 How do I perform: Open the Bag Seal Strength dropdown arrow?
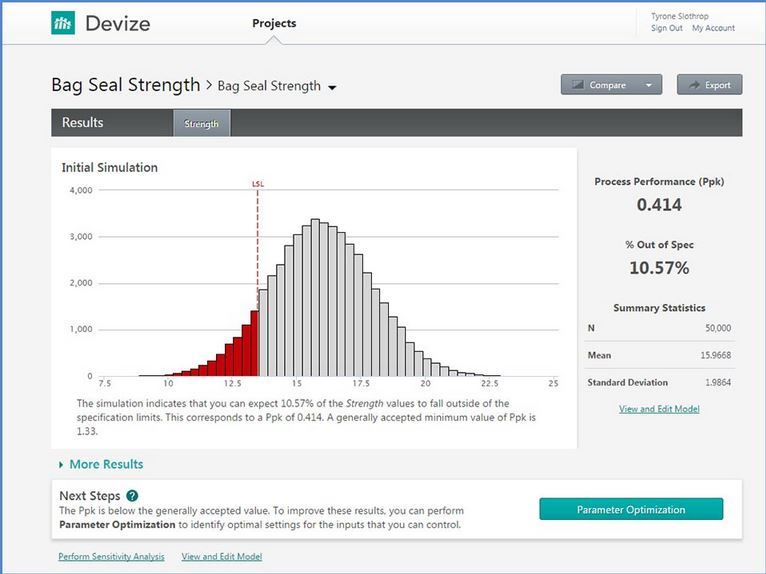tap(332, 88)
